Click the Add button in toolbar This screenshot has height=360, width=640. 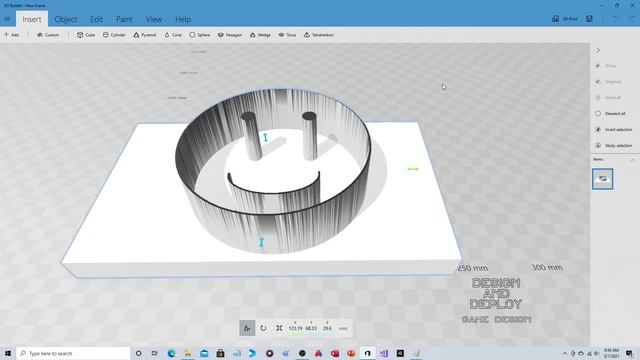tap(11, 35)
